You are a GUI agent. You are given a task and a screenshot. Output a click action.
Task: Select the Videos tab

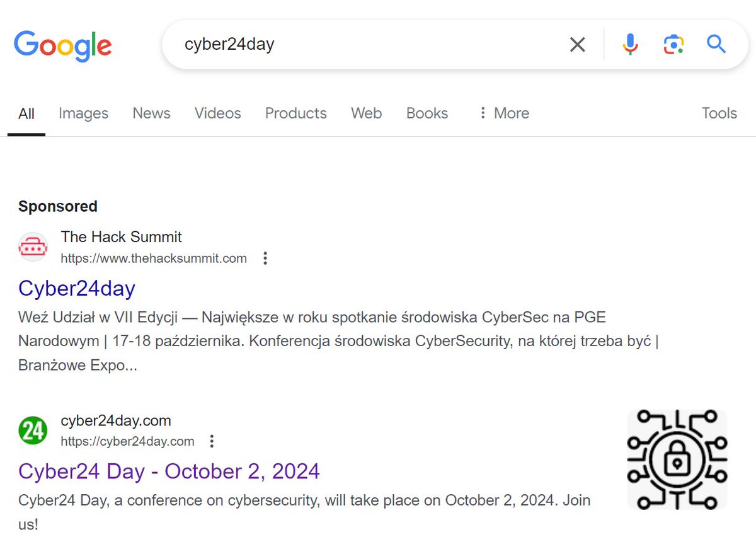tap(218, 113)
